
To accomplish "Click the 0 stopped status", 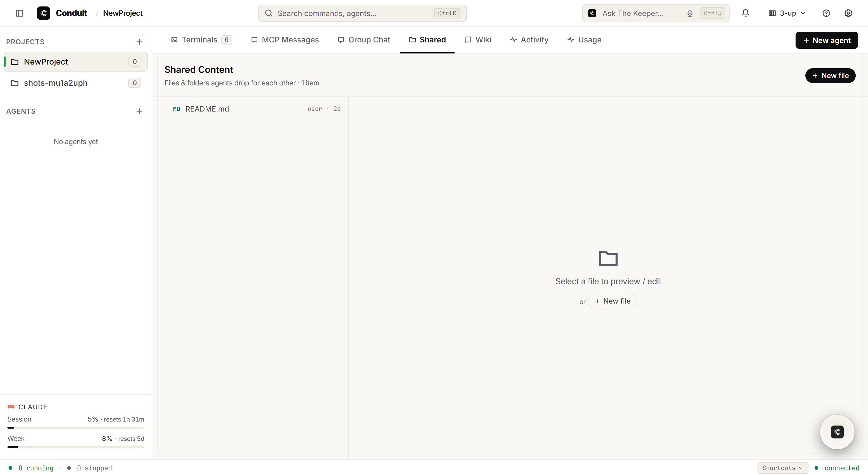I will 90,468.
